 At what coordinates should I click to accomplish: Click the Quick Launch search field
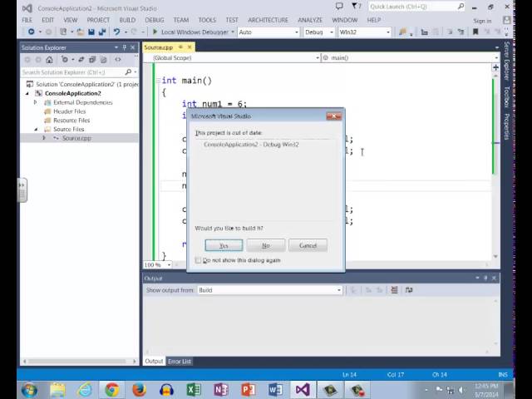[416, 7]
